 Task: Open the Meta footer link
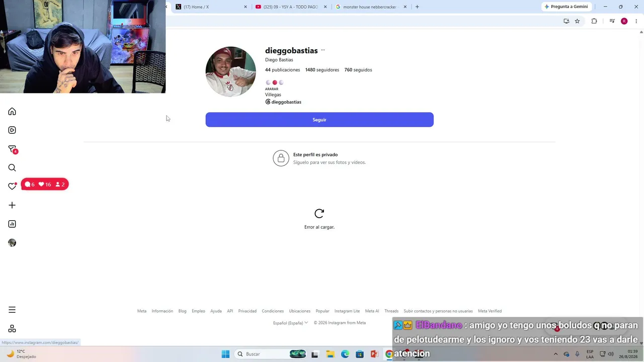coord(142,311)
